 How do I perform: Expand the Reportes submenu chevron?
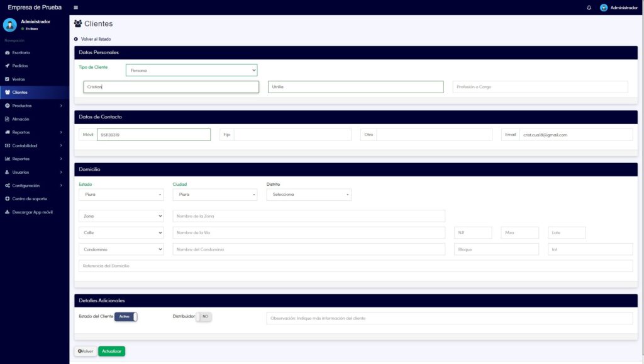coord(61,159)
